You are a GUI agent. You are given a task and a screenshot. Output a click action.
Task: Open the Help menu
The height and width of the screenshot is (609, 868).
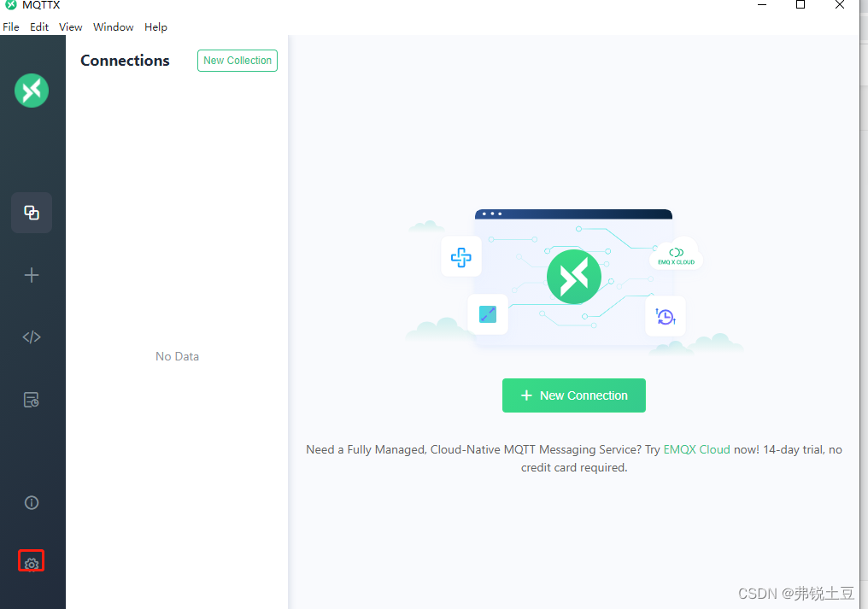tap(155, 27)
